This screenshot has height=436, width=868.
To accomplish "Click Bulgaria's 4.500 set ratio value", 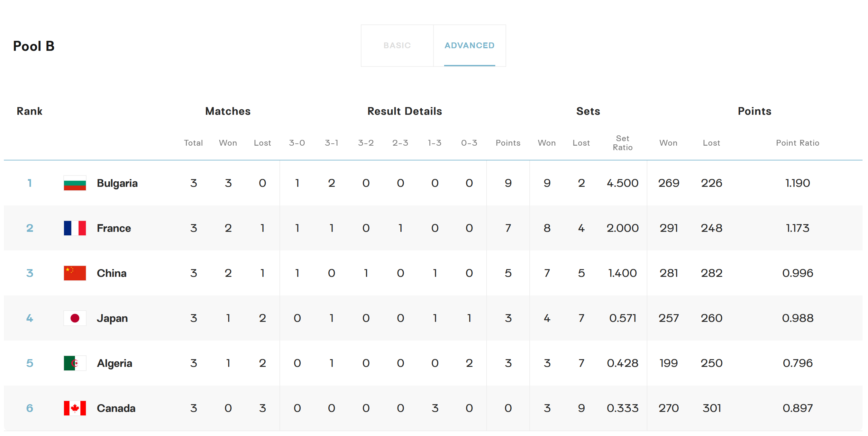I will [x=622, y=183].
